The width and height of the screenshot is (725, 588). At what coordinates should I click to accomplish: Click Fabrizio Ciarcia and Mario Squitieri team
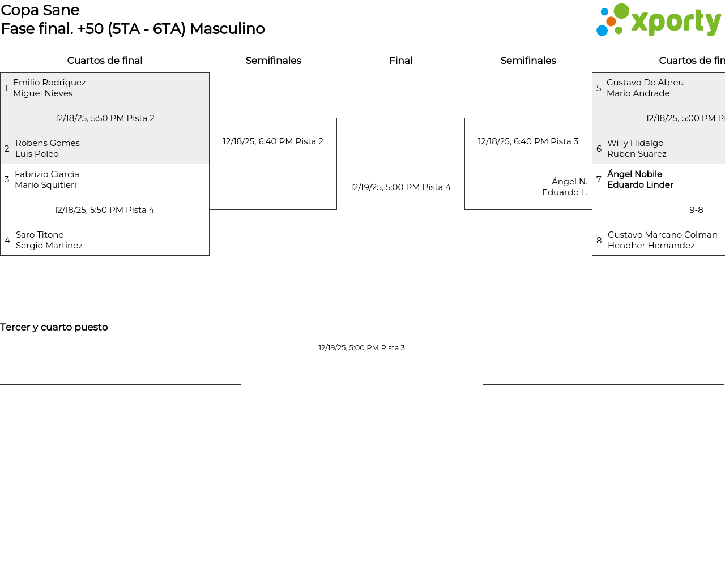[x=47, y=179]
